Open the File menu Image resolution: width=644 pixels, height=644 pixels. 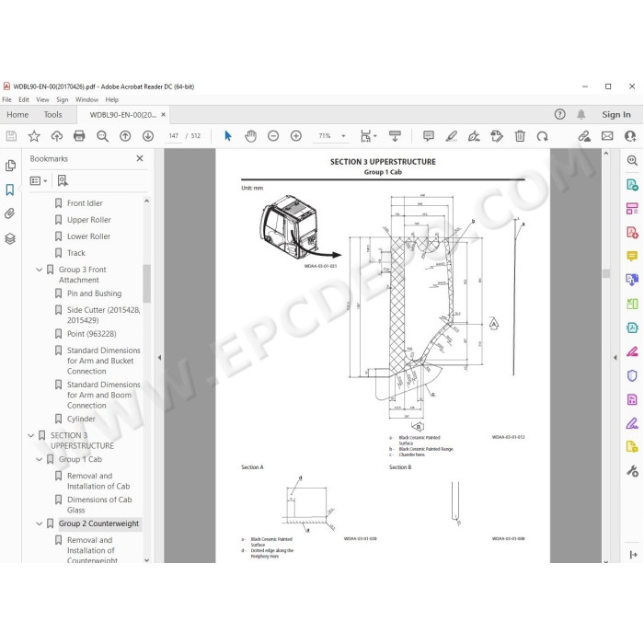(6, 99)
